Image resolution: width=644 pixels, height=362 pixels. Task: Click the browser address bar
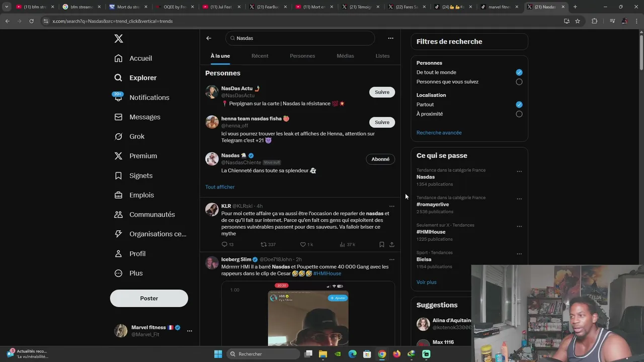[300, 21]
